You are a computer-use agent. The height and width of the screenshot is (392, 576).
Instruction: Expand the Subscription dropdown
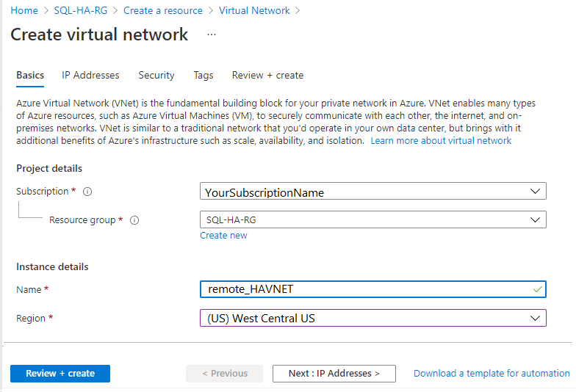(x=372, y=192)
